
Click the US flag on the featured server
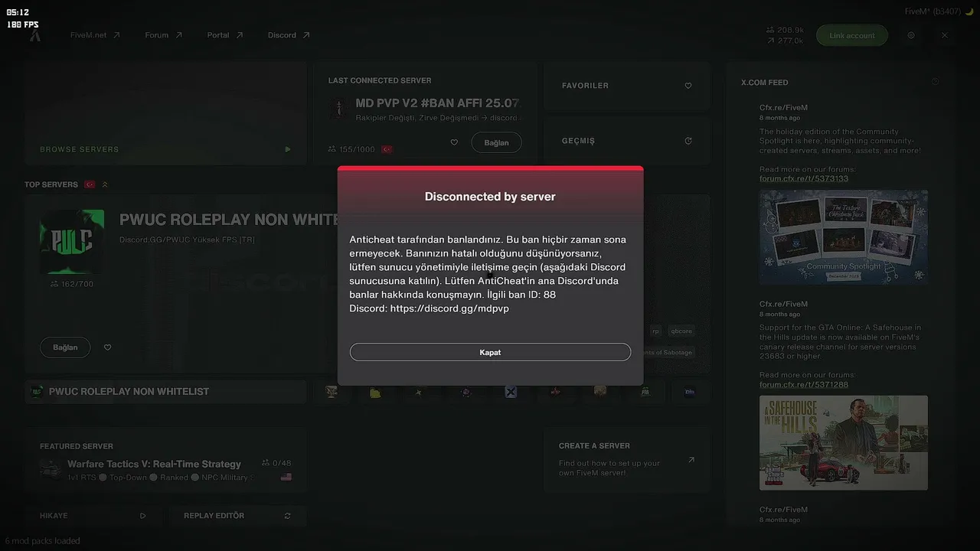[286, 477]
